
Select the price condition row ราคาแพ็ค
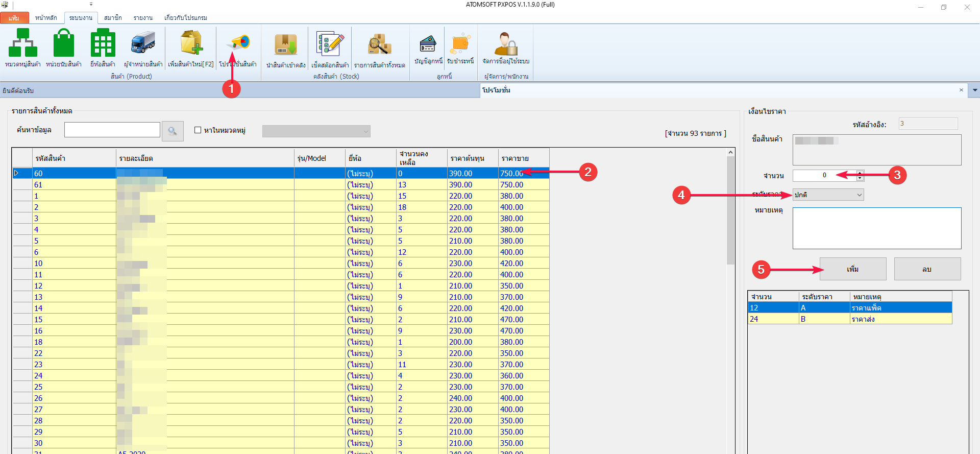[x=850, y=307]
